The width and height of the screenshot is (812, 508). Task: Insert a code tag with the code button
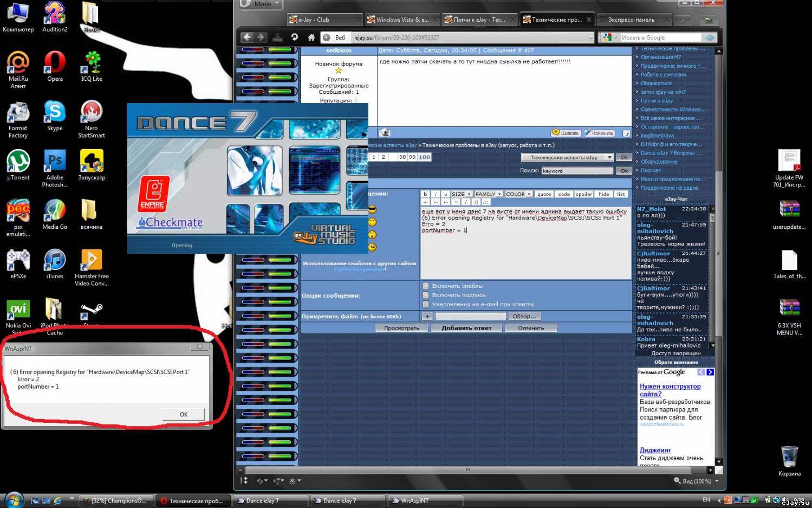click(564, 194)
